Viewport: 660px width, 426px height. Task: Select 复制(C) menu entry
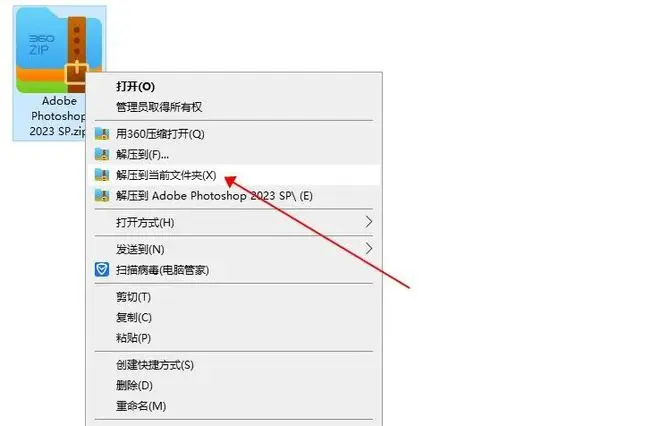point(234,317)
